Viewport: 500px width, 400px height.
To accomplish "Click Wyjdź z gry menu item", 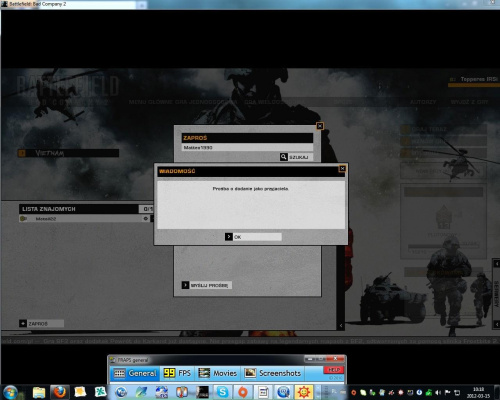I will 469,102.
